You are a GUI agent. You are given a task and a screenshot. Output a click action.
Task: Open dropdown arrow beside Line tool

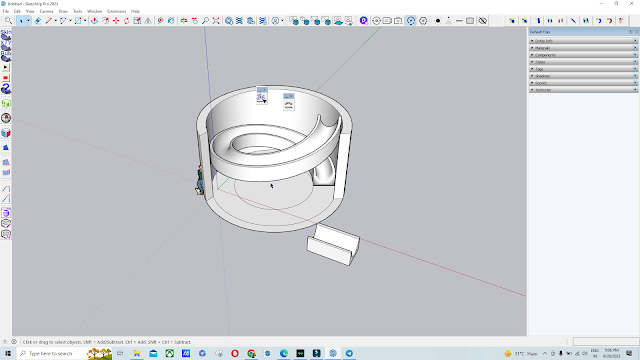click(x=56, y=20)
